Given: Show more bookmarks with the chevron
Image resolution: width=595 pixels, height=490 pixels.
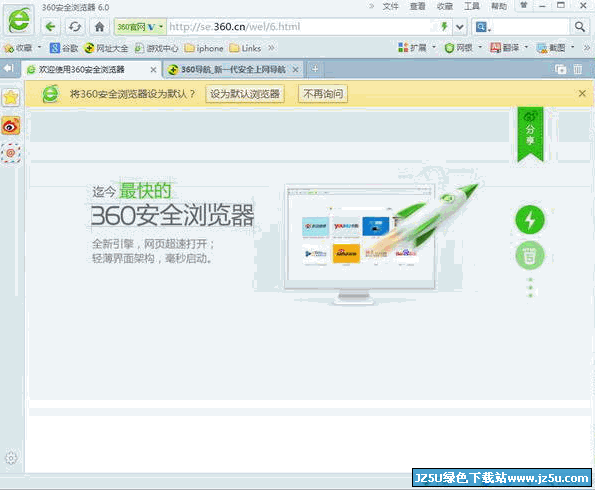Looking at the screenshot, I should pyautogui.click(x=271, y=48).
